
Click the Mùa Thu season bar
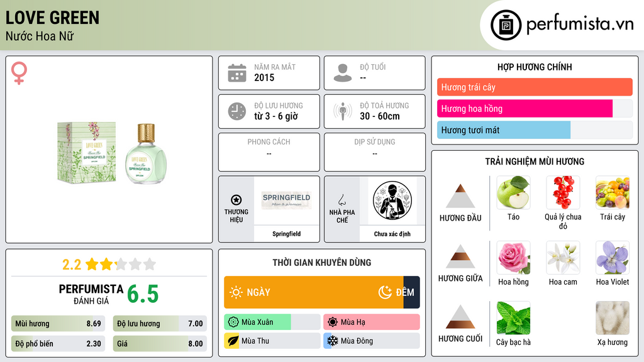(x=272, y=341)
